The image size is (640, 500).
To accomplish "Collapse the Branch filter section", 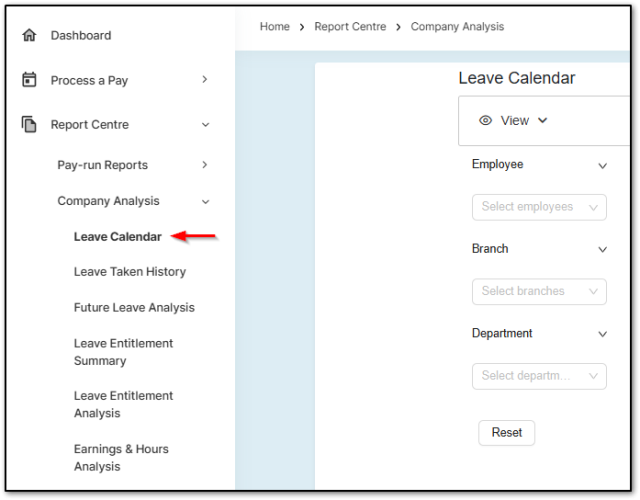I will pyautogui.click(x=602, y=249).
